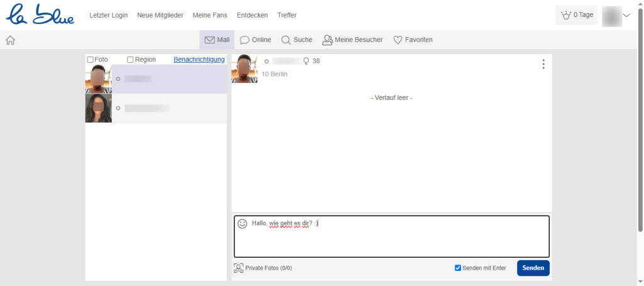Enable the Foto filter checkbox
The image size is (644, 286).
tap(91, 60)
